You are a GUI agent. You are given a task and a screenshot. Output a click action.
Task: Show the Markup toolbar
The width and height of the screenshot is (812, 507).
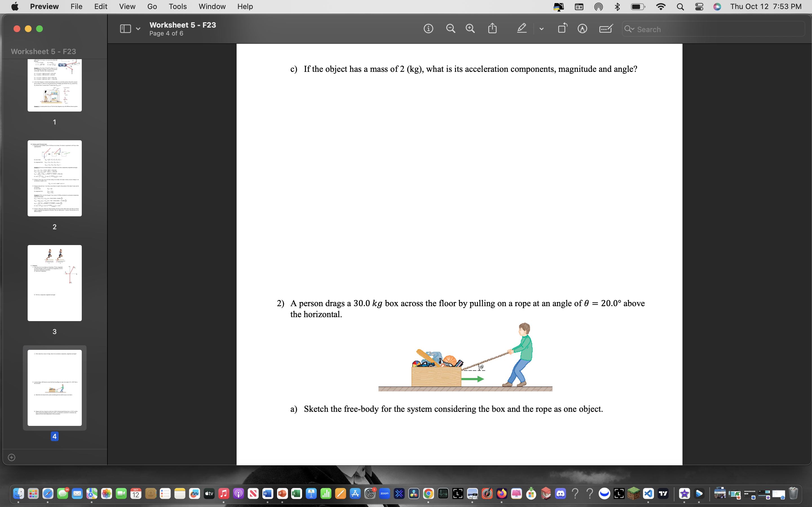point(582,29)
